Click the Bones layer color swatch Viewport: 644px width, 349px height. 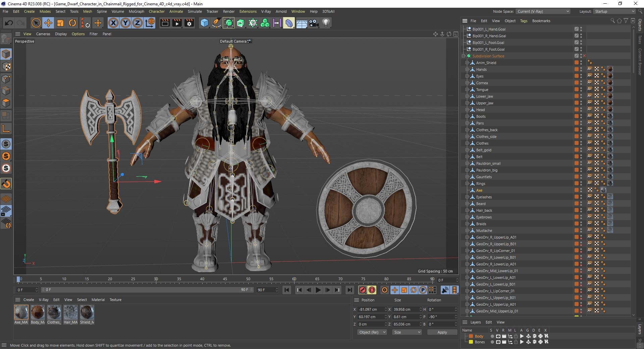(471, 342)
